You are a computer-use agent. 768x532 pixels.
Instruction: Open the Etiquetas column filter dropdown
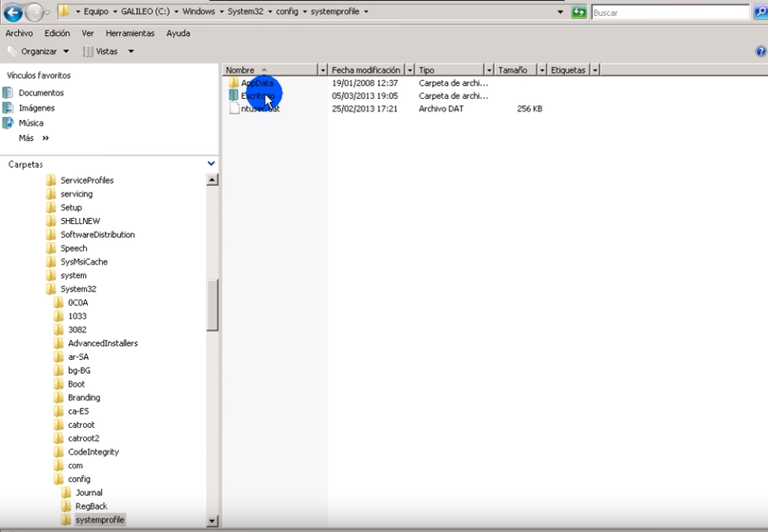click(x=595, y=70)
